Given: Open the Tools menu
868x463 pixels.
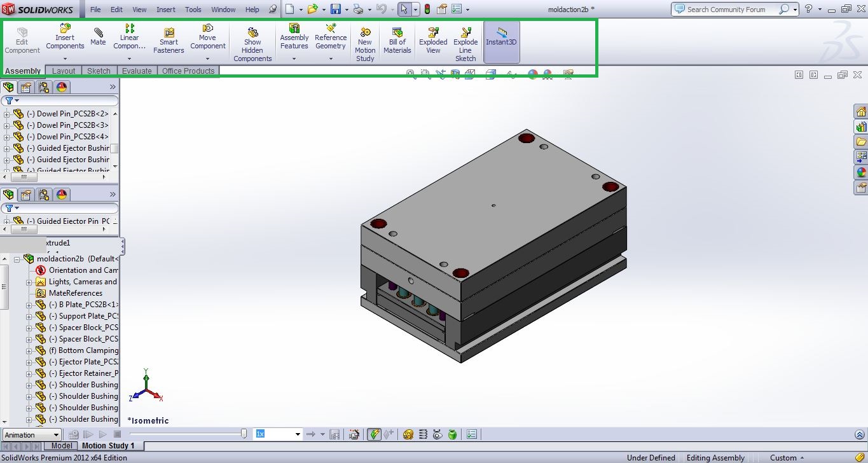Looking at the screenshot, I should [193, 9].
